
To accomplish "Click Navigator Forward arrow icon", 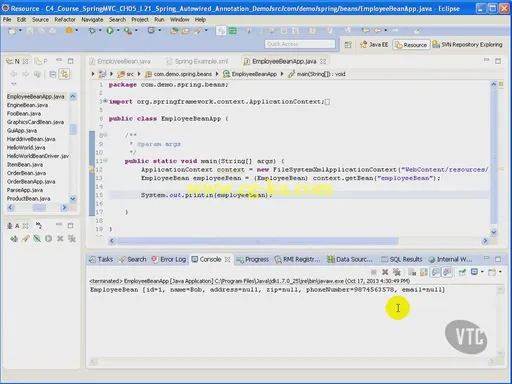I will [x=25, y=74].
